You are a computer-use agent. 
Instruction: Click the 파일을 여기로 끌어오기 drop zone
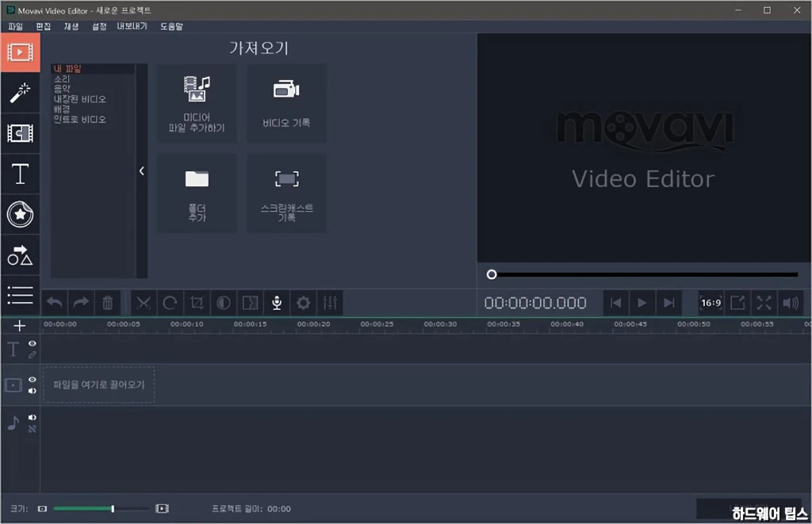(99, 384)
